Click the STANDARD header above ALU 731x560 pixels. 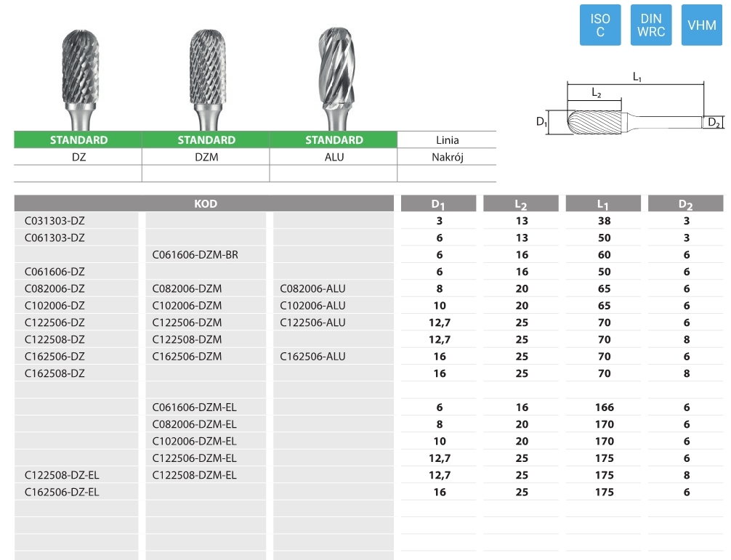point(334,140)
